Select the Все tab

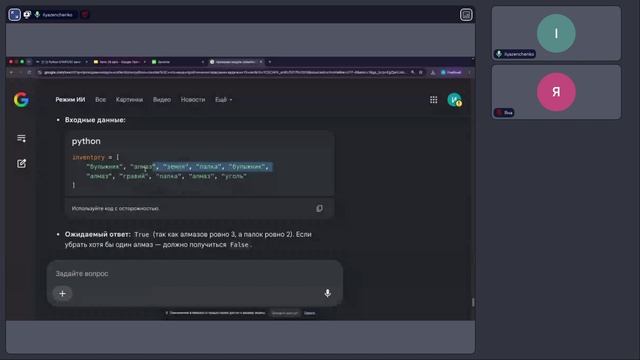click(x=100, y=100)
